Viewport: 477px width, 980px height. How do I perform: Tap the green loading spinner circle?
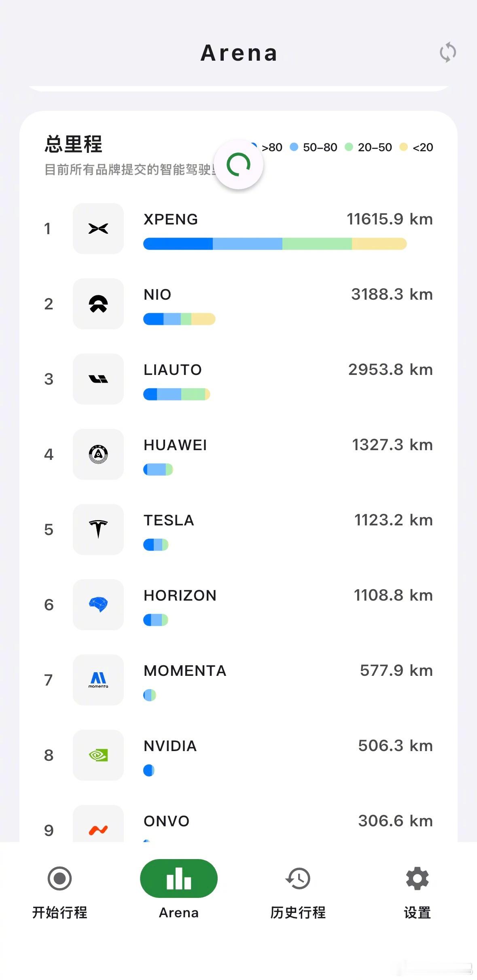point(239,165)
